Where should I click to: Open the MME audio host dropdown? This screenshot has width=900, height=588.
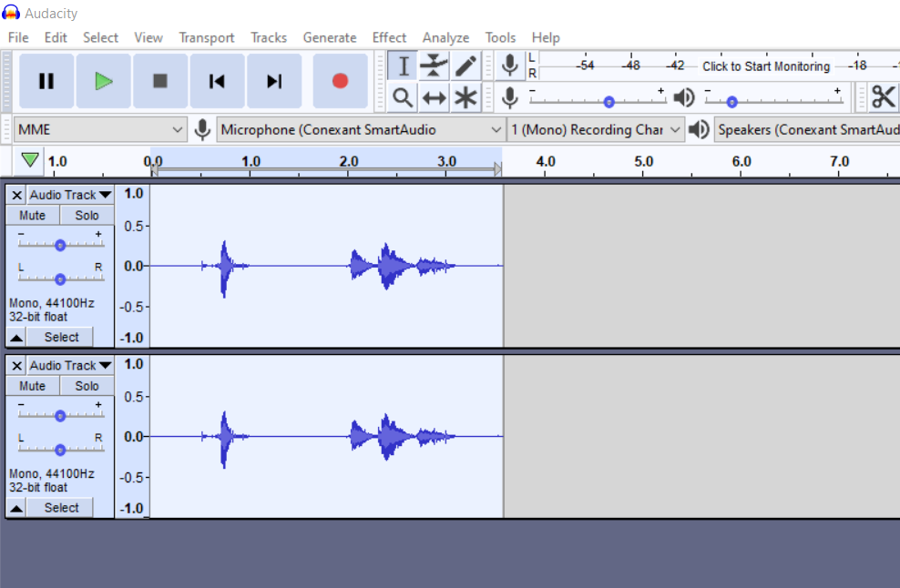click(x=100, y=129)
